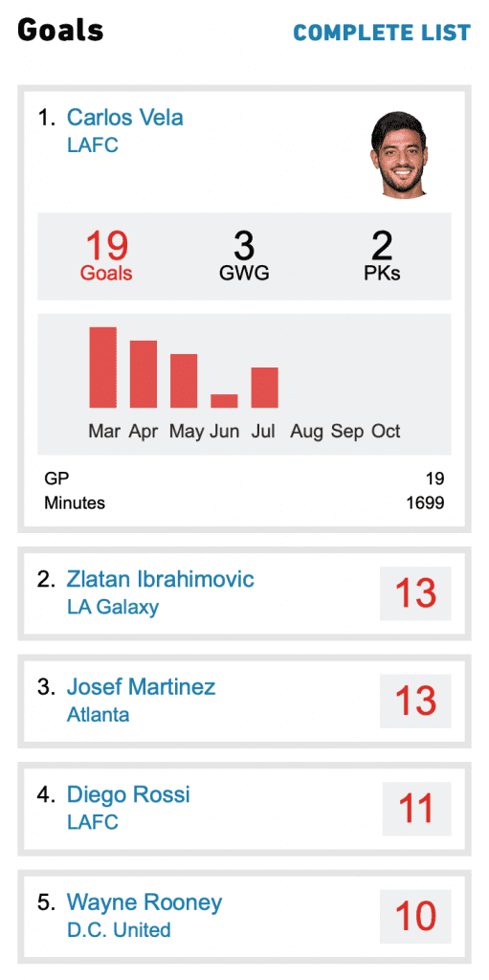Click the 19 Goals stat
This screenshot has height=980, width=489.
click(107, 256)
